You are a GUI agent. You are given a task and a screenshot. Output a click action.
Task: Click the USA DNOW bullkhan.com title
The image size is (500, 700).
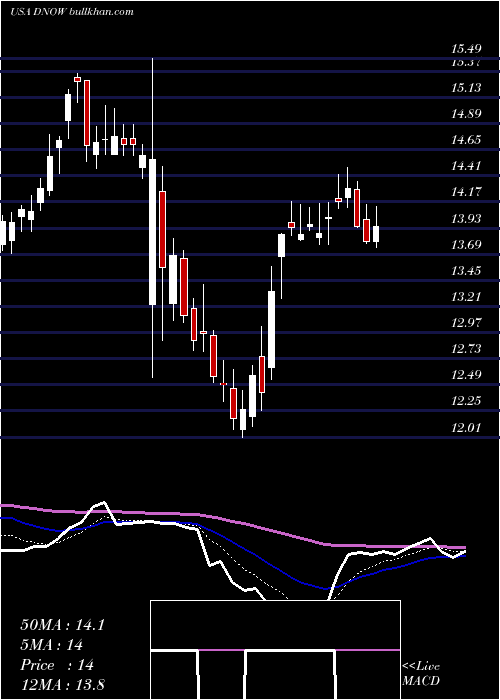[72, 12]
